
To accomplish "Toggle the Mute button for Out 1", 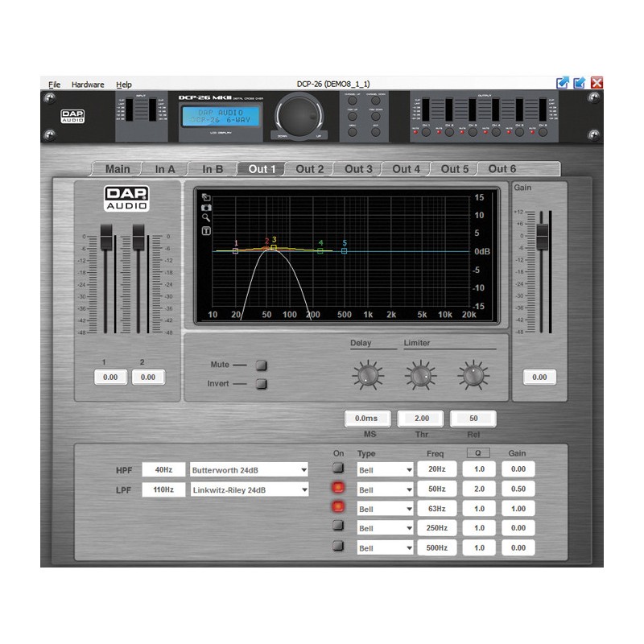I will pyautogui.click(x=259, y=365).
